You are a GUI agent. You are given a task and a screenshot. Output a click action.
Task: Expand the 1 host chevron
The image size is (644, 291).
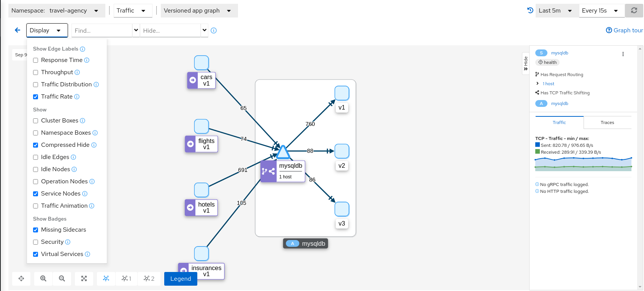click(x=537, y=84)
